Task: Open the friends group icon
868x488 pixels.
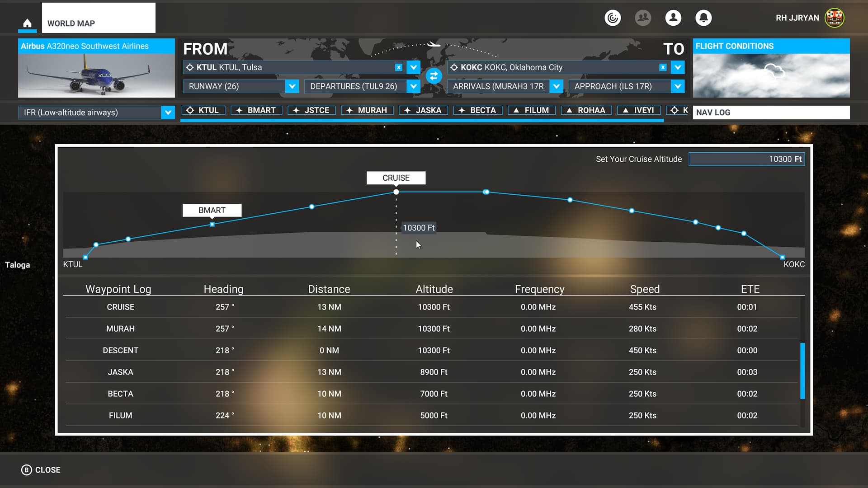Action: (x=642, y=18)
